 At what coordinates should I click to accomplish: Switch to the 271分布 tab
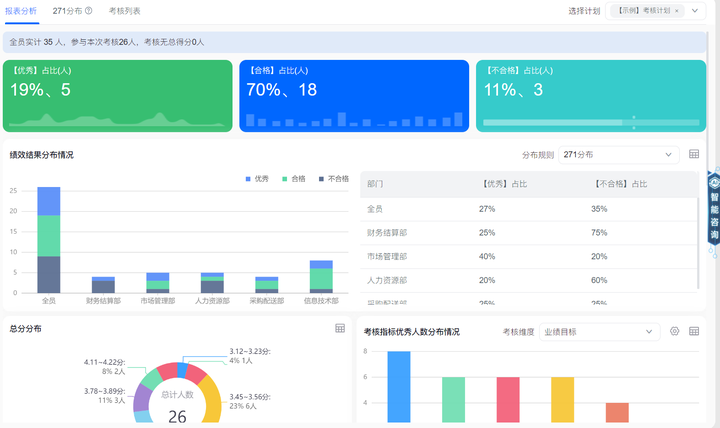click(67, 11)
